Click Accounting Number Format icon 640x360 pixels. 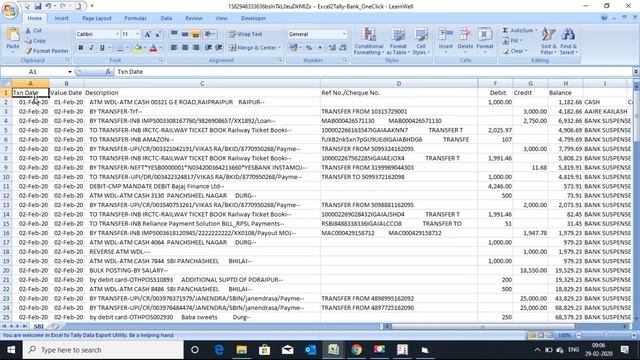click(x=293, y=48)
